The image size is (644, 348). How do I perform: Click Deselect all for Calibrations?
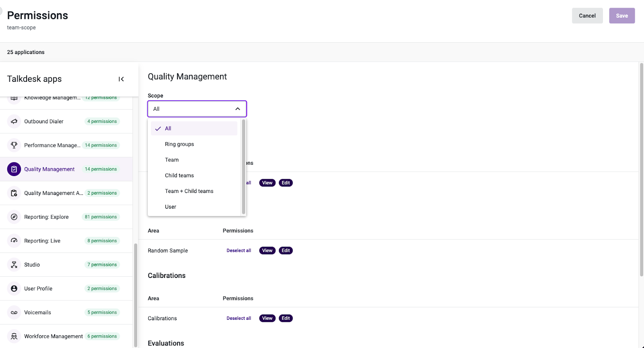(x=239, y=318)
